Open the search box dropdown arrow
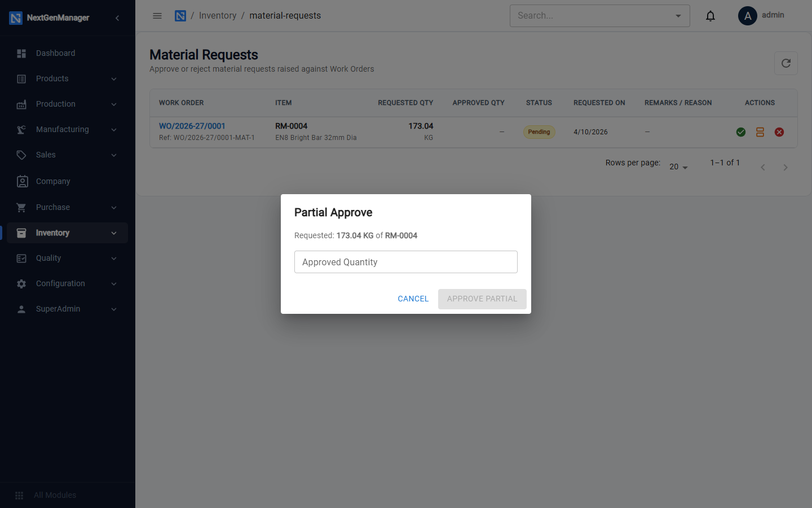Viewport: 812px width, 508px height. pos(678,16)
